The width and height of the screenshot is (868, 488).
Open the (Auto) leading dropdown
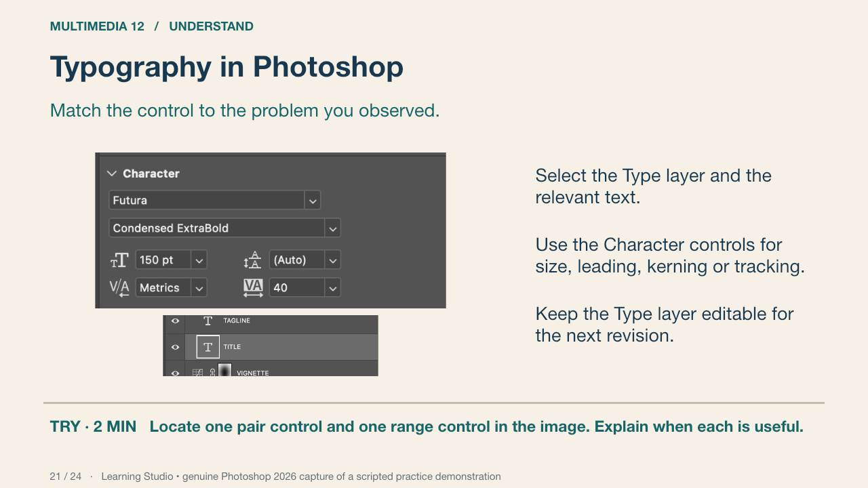[x=332, y=260]
